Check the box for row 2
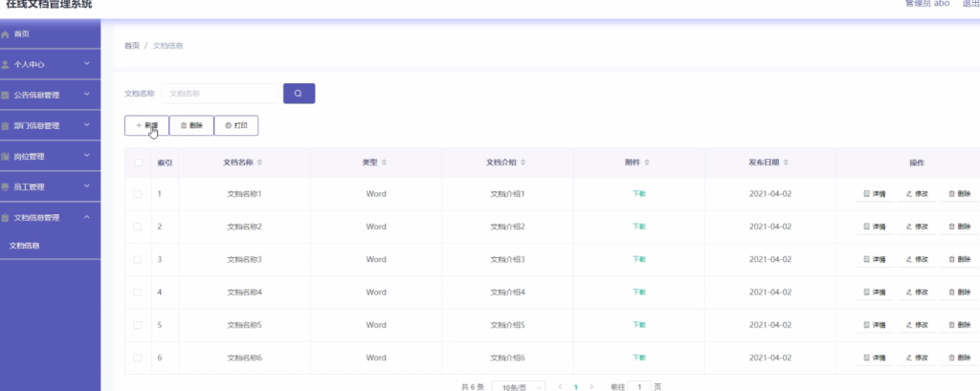The image size is (980, 391). click(138, 227)
